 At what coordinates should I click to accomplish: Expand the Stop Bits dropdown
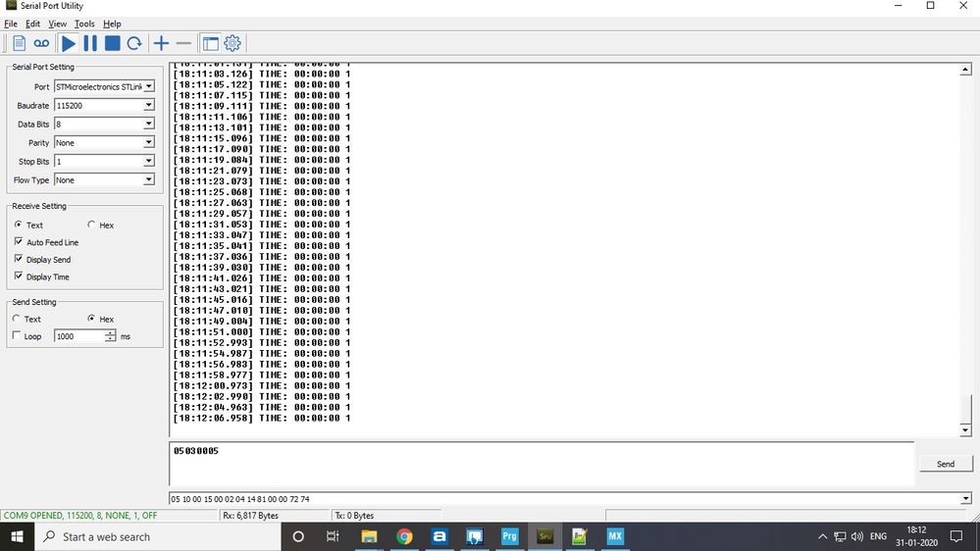(x=149, y=161)
